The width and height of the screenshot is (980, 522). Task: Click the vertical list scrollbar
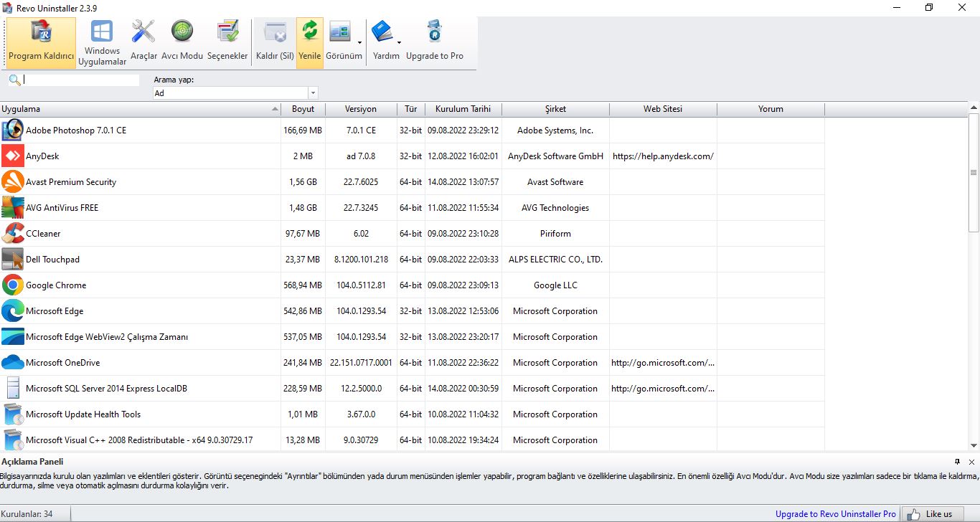click(974, 172)
